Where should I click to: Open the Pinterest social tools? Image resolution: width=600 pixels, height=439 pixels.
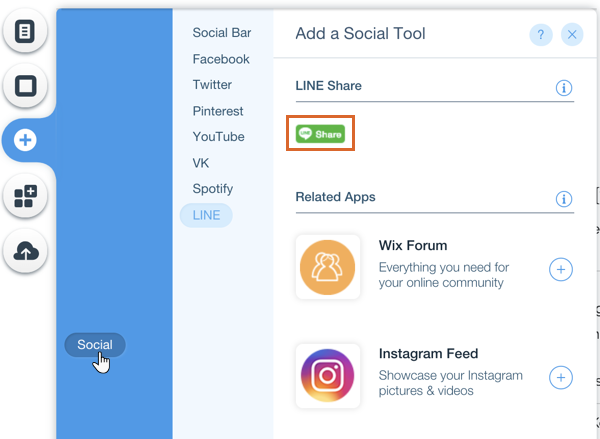pyautogui.click(x=218, y=111)
